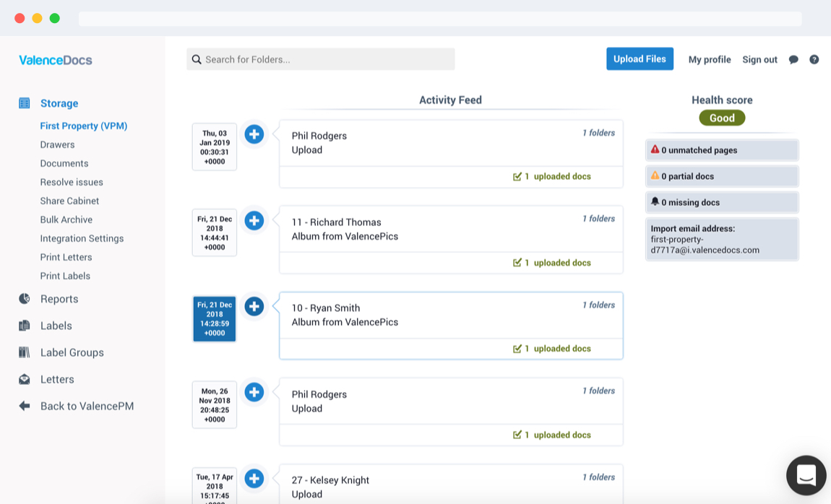Screen dimensions: 831x504
Task: Open Share Cabinet
Action: [x=69, y=201]
